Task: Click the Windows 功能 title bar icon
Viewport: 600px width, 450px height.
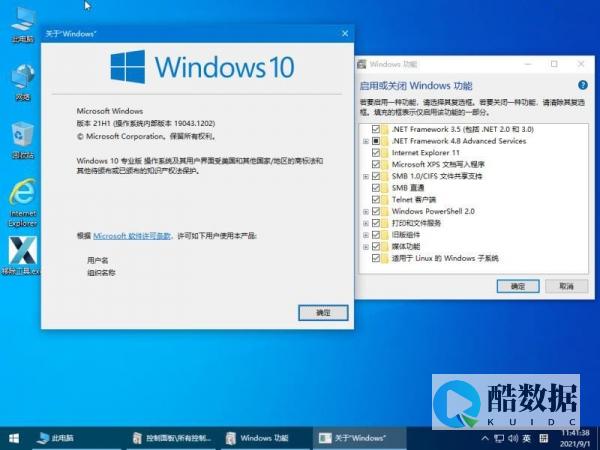Action: pos(362,64)
